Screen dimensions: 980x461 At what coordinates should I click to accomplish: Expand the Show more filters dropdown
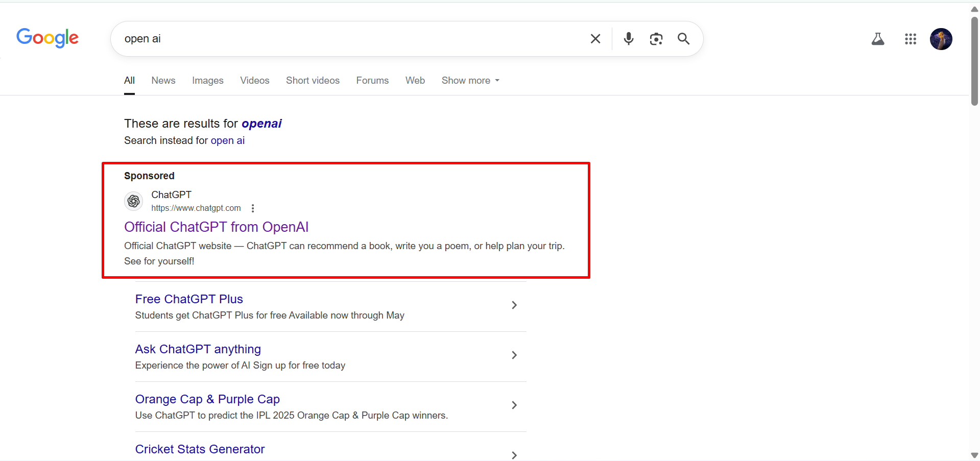(470, 81)
